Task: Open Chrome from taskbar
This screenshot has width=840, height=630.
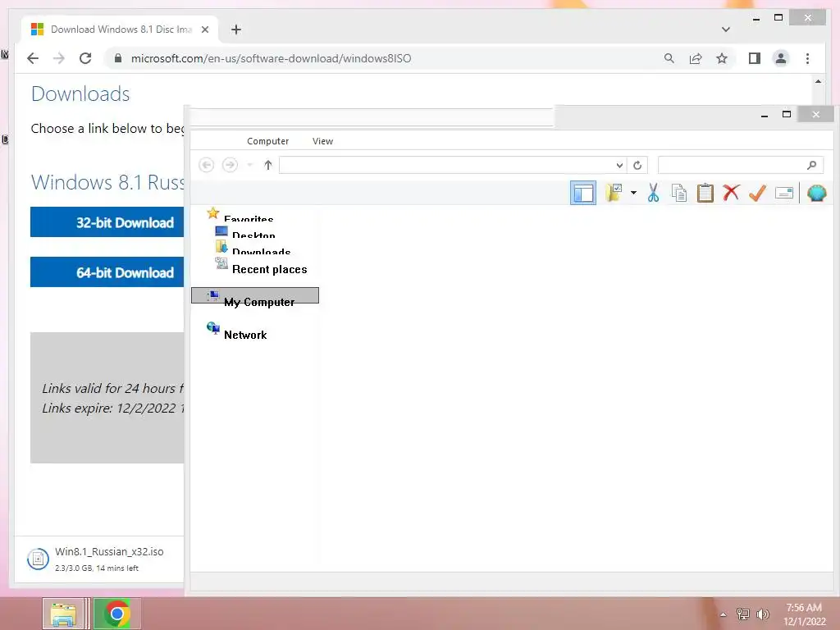Action: 116,614
